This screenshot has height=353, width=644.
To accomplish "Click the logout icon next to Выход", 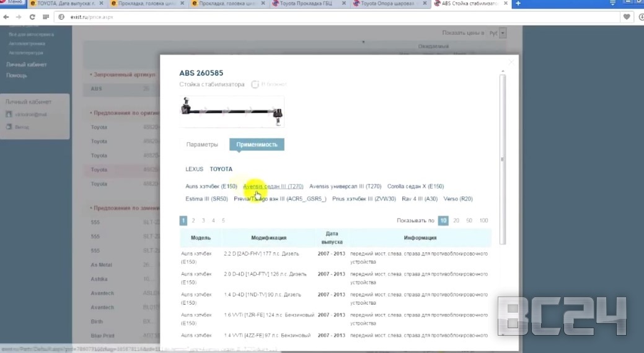I will (9, 127).
